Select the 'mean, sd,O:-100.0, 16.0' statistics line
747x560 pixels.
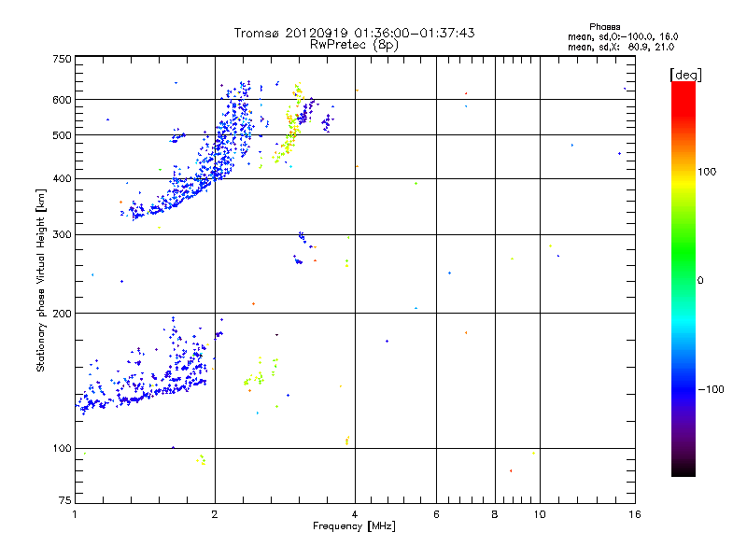click(623, 36)
